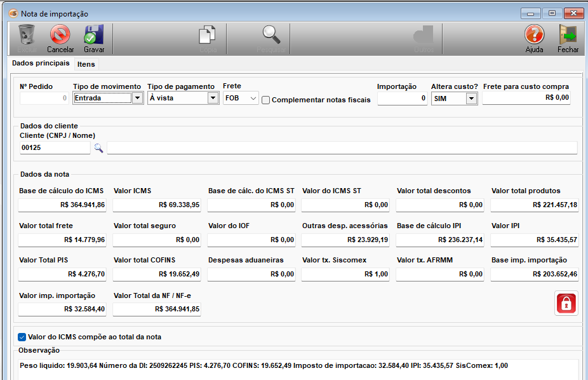Viewport: 588px width, 380px height.
Task: Click the red padlock icon
Action: coord(566,303)
